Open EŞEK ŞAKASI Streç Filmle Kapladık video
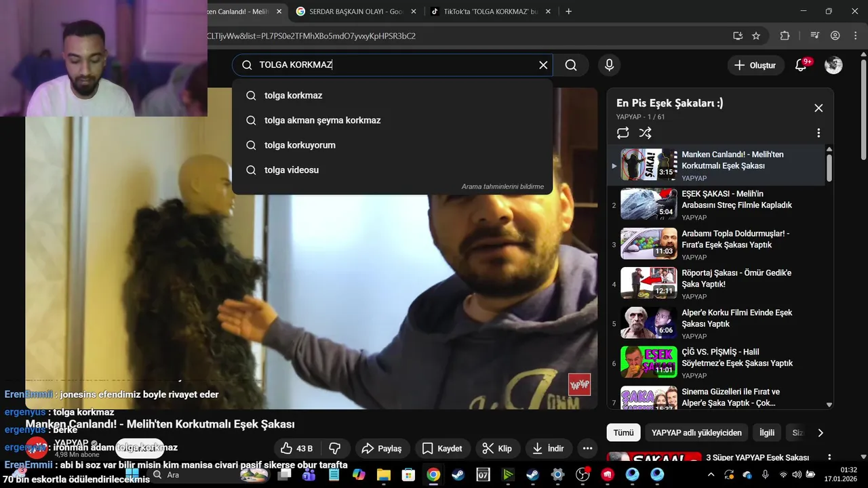The height and width of the screenshot is (488, 868). (x=716, y=205)
